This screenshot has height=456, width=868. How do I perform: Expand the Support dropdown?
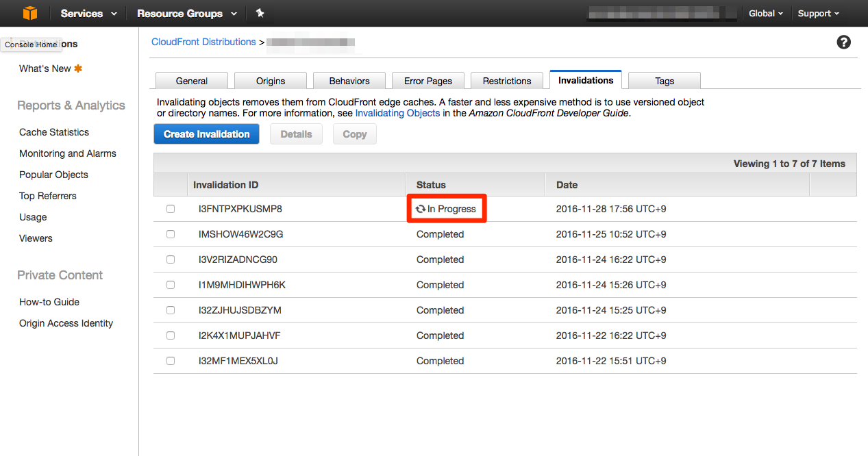[x=818, y=12]
